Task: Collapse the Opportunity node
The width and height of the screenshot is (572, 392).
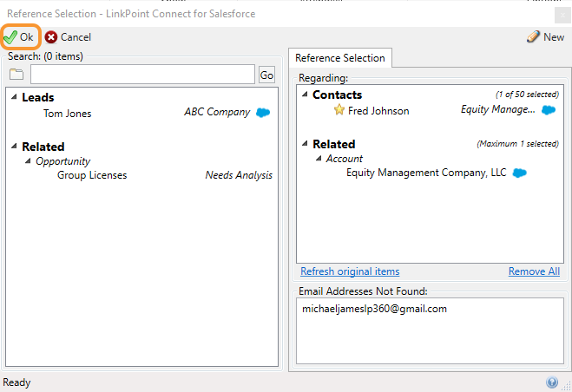Action: [28, 160]
